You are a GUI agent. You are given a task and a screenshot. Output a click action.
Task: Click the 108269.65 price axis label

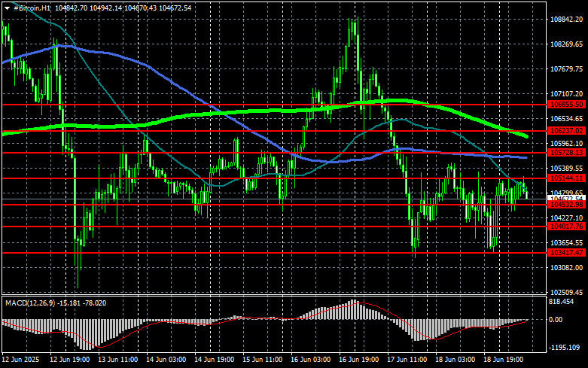pyautogui.click(x=566, y=44)
